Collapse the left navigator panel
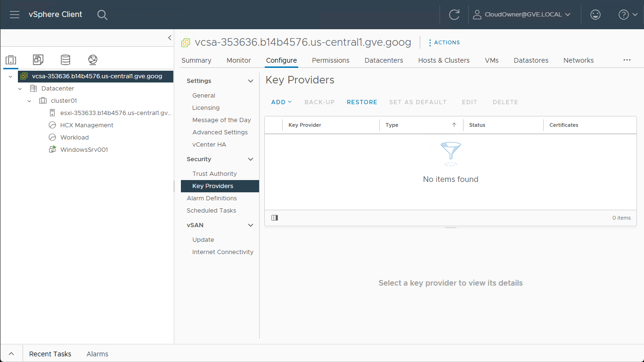 [x=170, y=38]
